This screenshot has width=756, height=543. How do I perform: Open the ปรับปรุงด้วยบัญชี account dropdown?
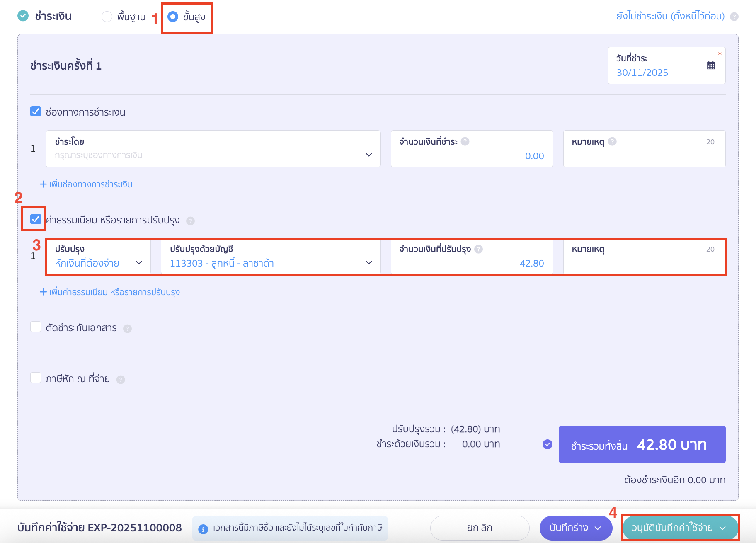click(271, 257)
